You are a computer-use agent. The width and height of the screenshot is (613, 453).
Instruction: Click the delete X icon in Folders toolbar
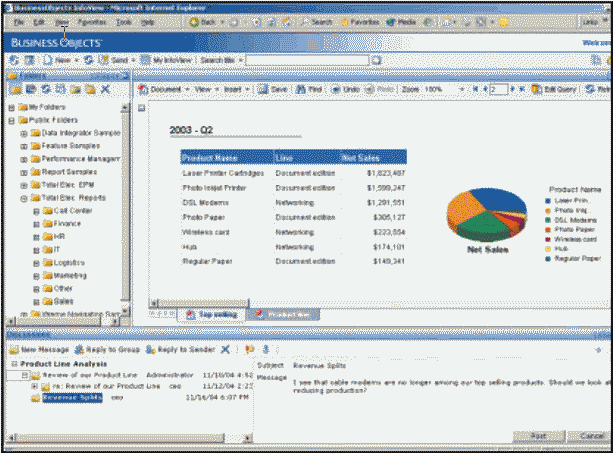tap(105, 90)
